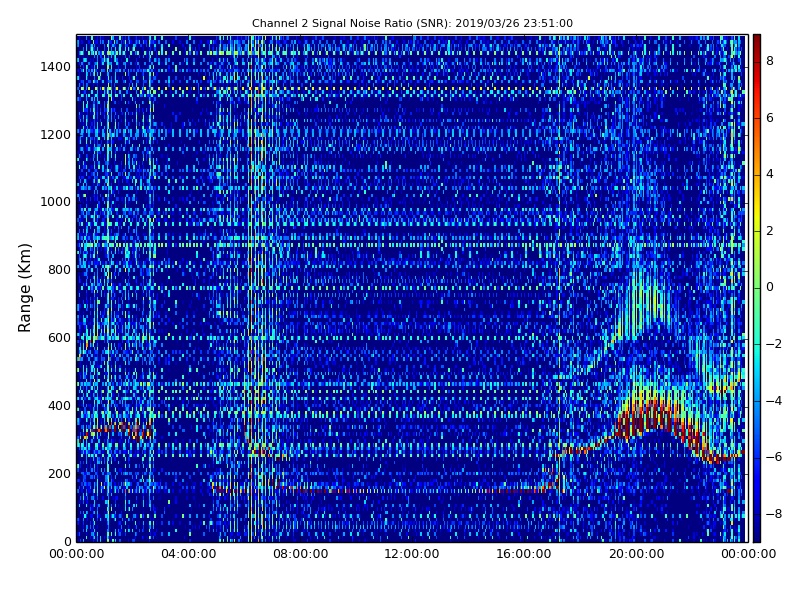Screen dimensions: 800x600
Task: Click the 1000 range tick label
Action: point(56,202)
